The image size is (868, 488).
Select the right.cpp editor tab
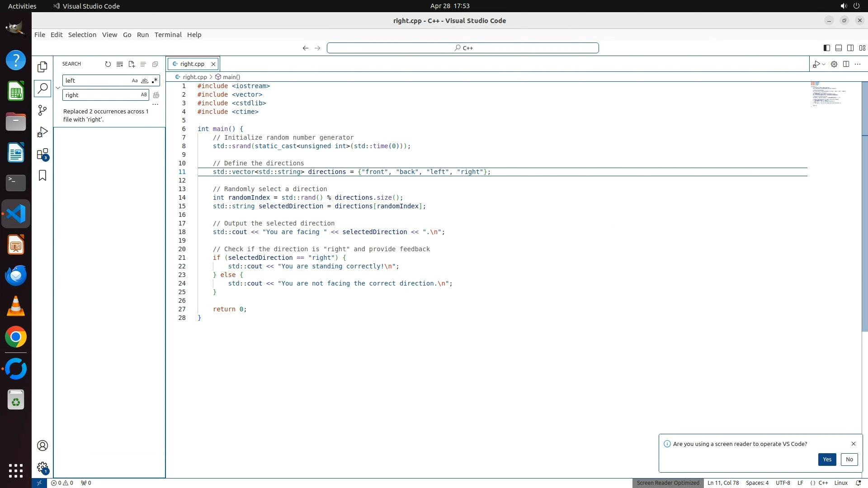(x=192, y=64)
